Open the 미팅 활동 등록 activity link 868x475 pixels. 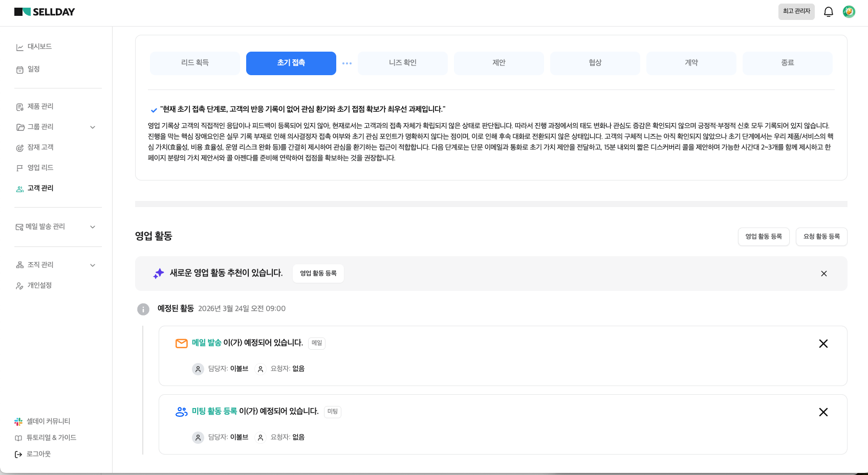214,412
